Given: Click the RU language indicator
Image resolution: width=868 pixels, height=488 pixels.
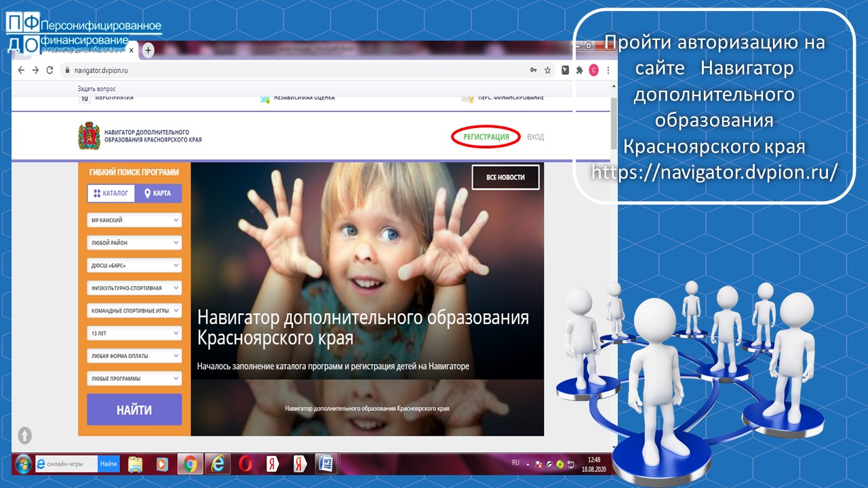Looking at the screenshot, I should [516, 463].
